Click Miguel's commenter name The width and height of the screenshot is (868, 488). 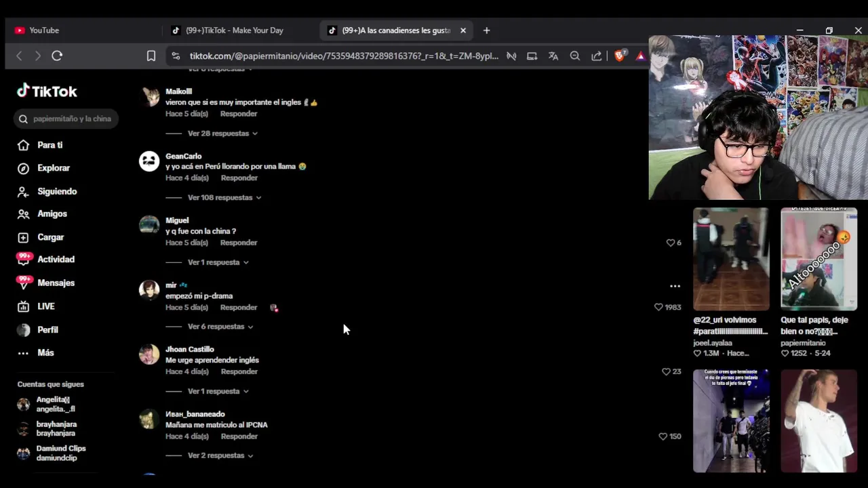(x=177, y=220)
